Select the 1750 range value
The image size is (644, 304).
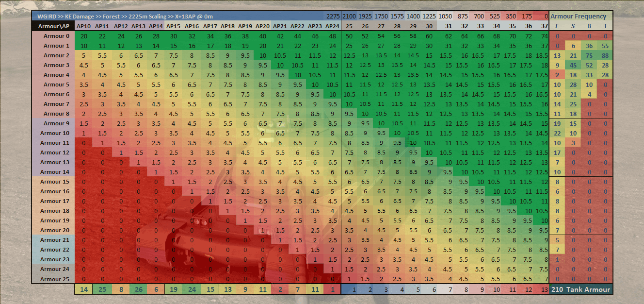coord(381,16)
